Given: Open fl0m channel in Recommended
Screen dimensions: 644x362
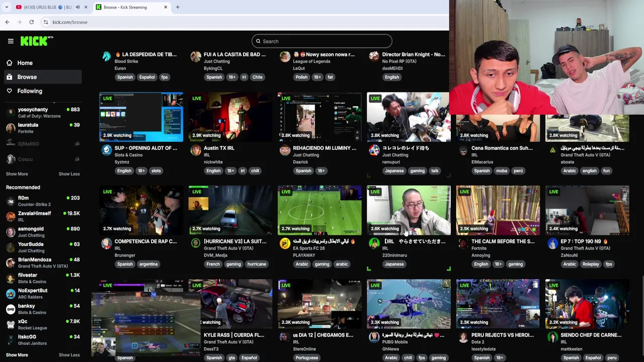Looking at the screenshot, I should (42, 201).
